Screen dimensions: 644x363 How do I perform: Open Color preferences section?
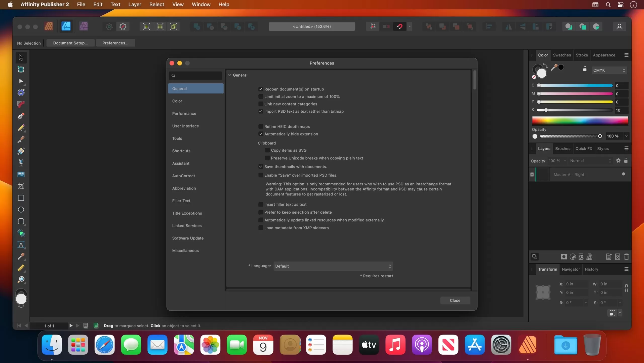177,101
